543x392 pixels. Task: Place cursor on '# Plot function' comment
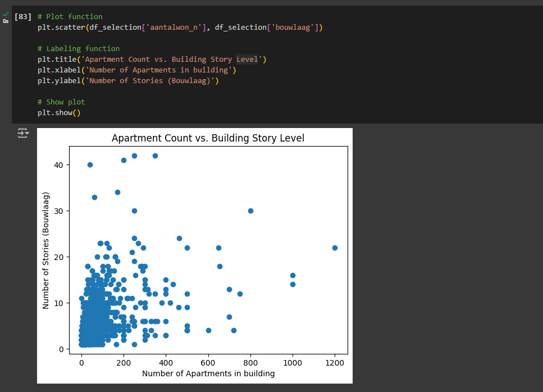coord(70,17)
